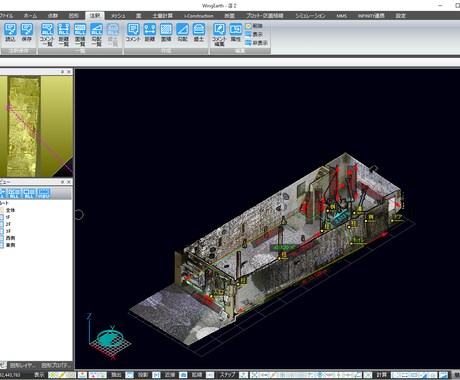Click the VIEW icon in view panel toolbar
The image size is (460, 380).
[44, 193]
